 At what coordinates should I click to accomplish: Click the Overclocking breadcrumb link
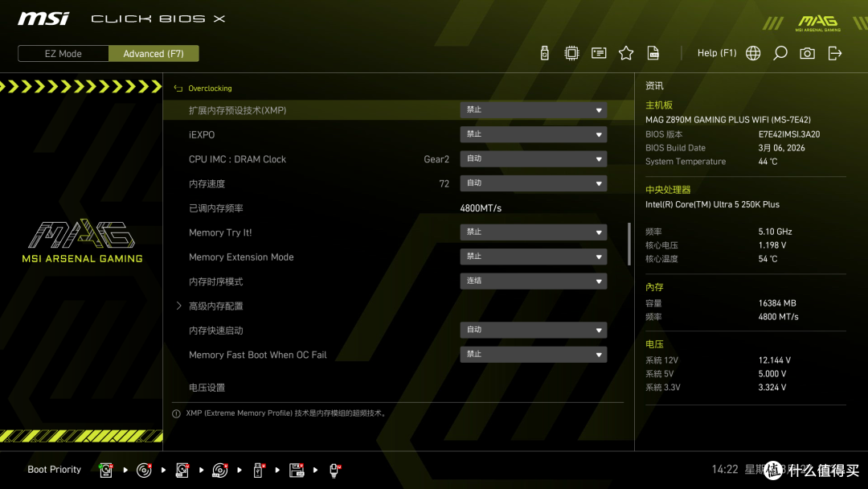pos(210,88)
